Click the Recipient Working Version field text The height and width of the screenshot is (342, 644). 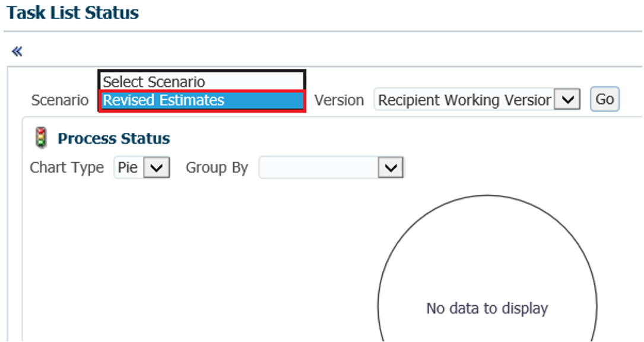[x=464, y=100]
